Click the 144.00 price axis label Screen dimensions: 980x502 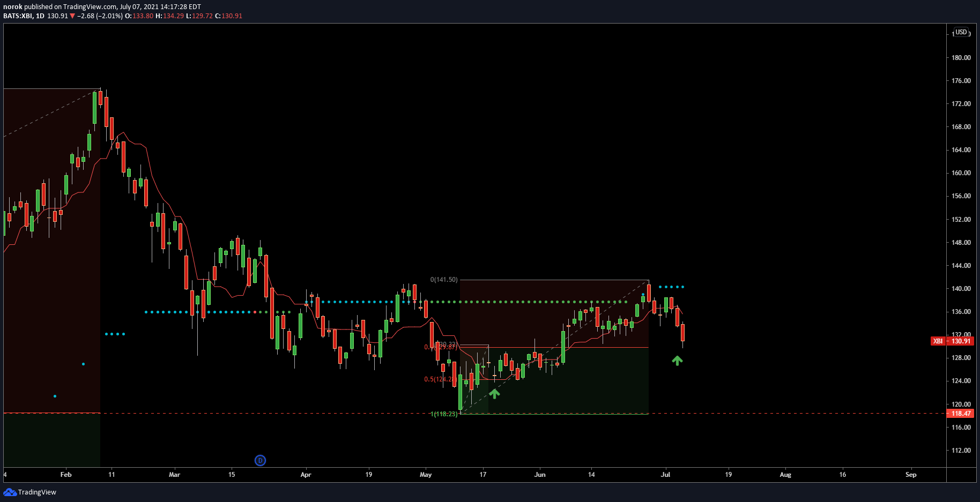coord(961,265)
